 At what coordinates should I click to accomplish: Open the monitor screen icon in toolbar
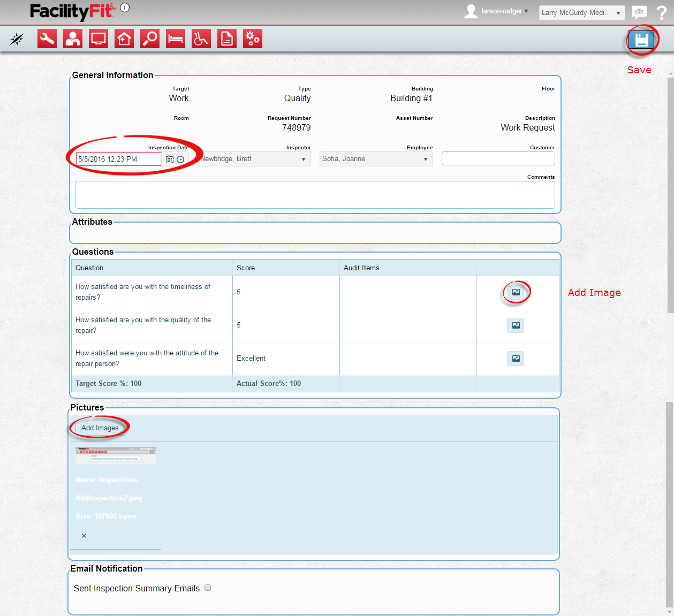tap(99, 39)
